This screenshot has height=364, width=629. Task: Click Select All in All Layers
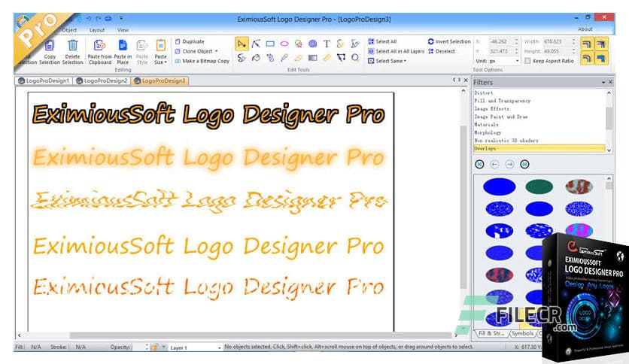tap(396, 51)
